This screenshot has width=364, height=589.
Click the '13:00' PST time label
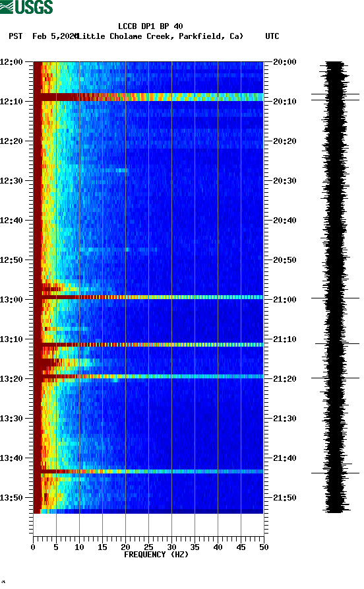tap(11, 299)
